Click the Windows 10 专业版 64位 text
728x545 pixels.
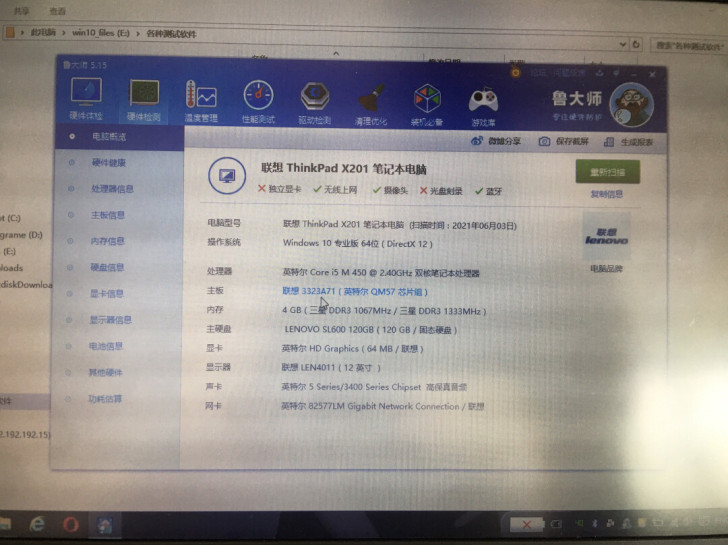(x=358, y=243)
